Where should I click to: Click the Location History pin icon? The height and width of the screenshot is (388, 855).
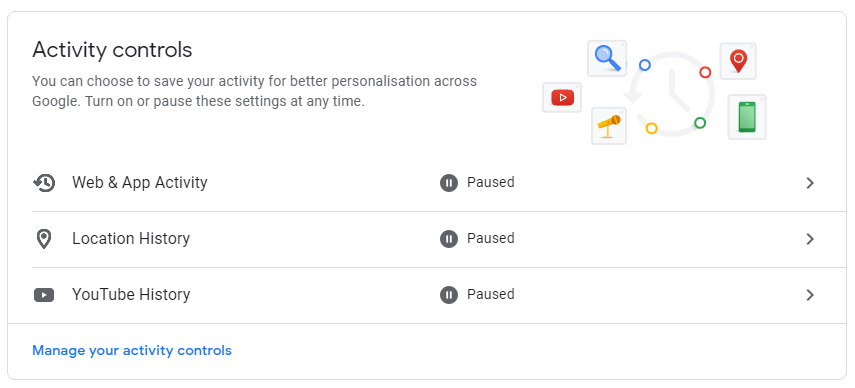point(44,239)
